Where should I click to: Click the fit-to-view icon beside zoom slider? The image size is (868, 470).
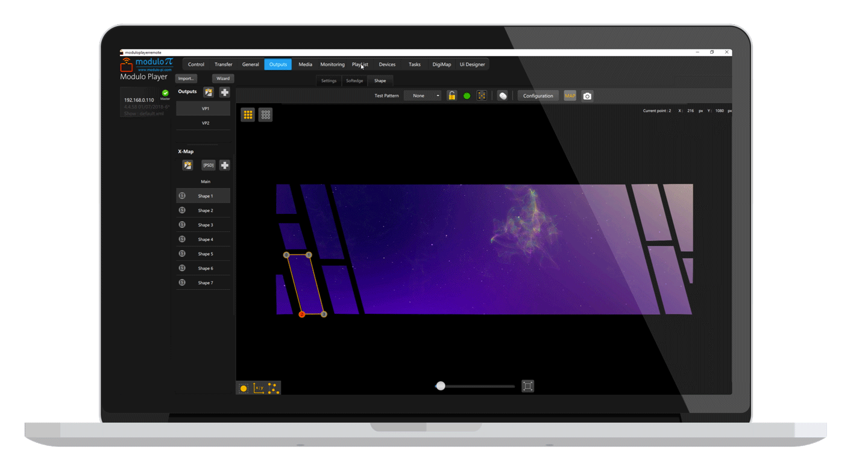(x=527, y=386)
